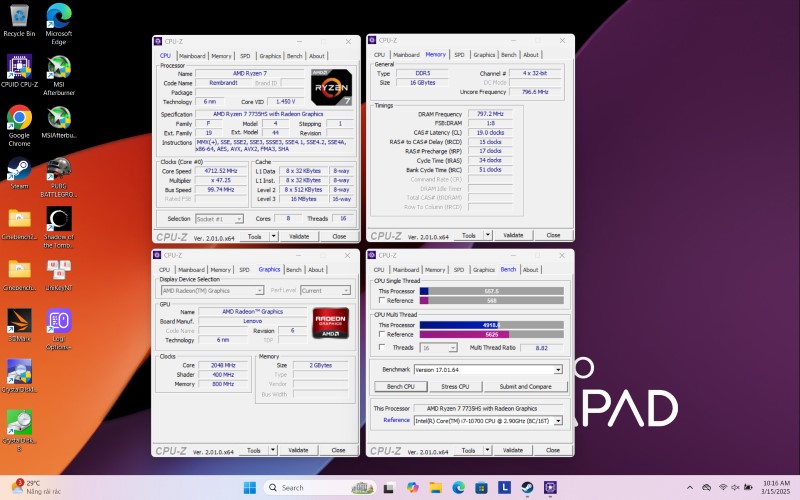Open the MSI Afterburner desktop shortcut
The width and height of the screenshot is (800, 500).
point(59,75)
